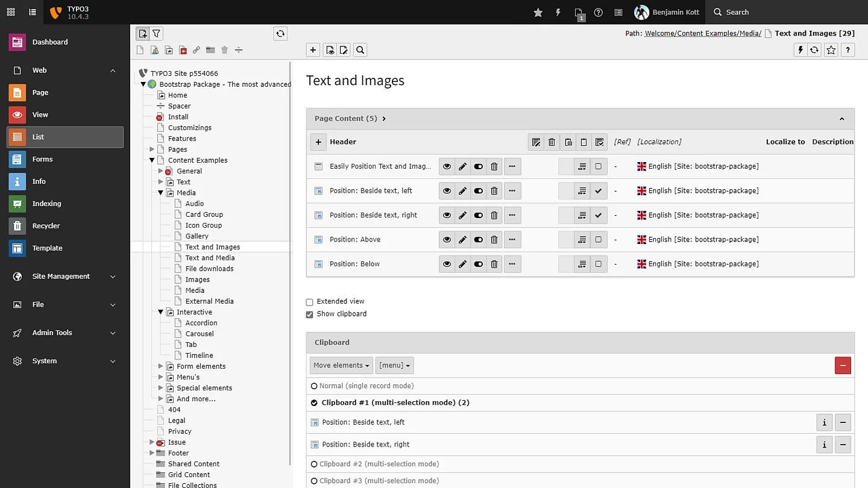This screenshot has width=868, height=488.
Task: Collapse the Interactive tree node
Action: coord(161,312)
